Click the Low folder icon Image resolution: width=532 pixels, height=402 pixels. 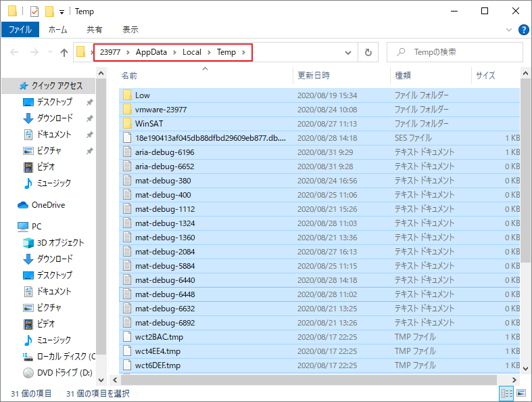[x=127, y=95]
